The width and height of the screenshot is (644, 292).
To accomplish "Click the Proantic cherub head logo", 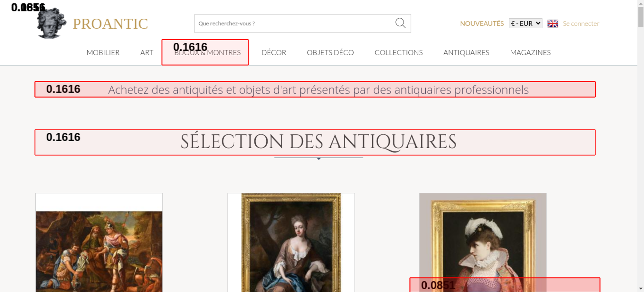I will tap(51, 23).
